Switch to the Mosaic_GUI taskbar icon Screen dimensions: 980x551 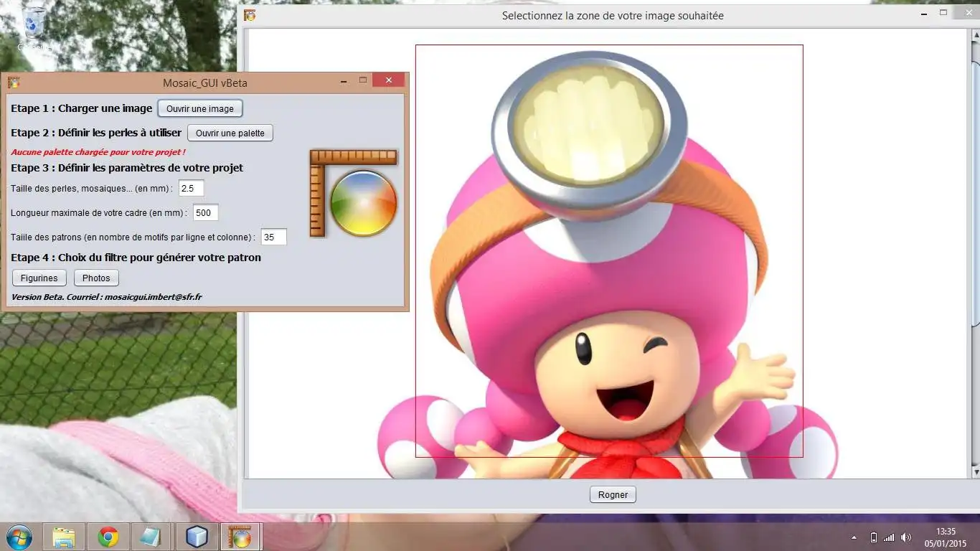pos(240,537)
